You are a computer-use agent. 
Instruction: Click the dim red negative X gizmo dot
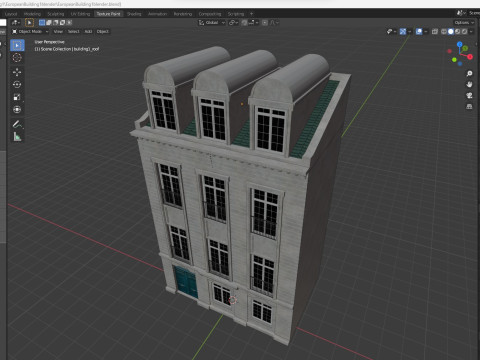pyautogui.click(x=449, y=51)
